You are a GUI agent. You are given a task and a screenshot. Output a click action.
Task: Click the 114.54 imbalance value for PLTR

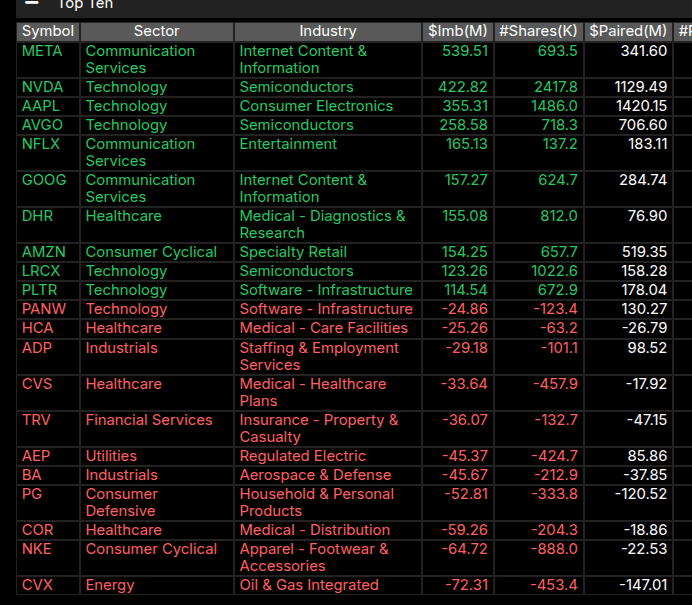point(466,290)
